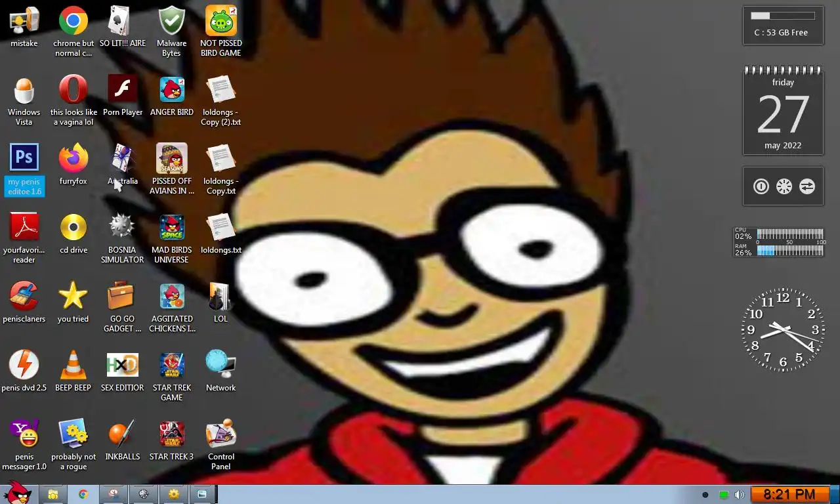Click the C drive free space gadget
Viewport: 840px width, 504px height.
point(783,26)
